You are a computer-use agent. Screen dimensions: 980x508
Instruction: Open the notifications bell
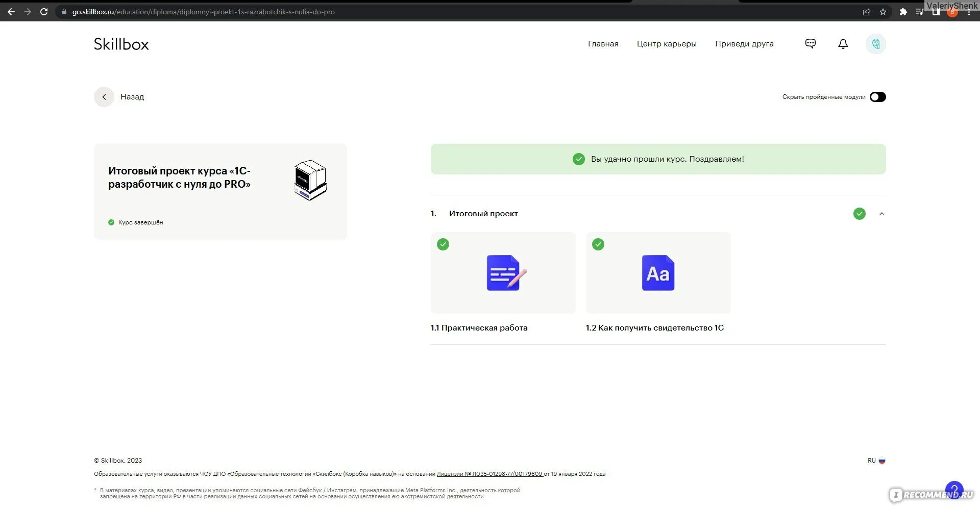[843, 44]
